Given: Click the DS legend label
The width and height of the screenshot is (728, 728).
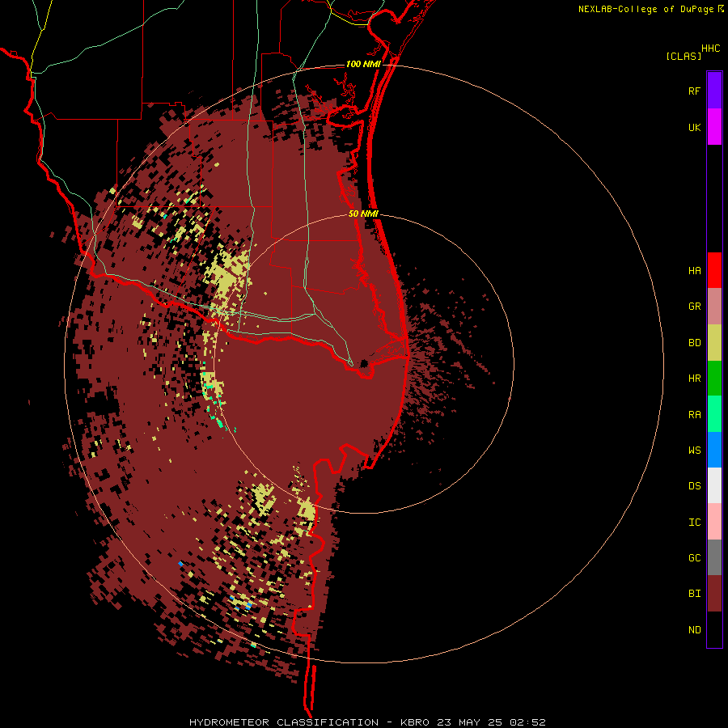Looking at the screenshot, I should (x=694, y=486).
